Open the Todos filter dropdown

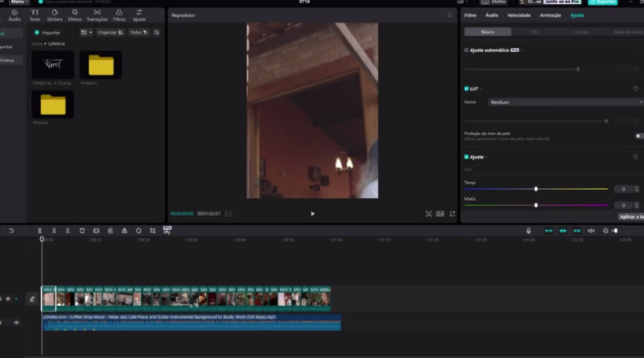138,32
